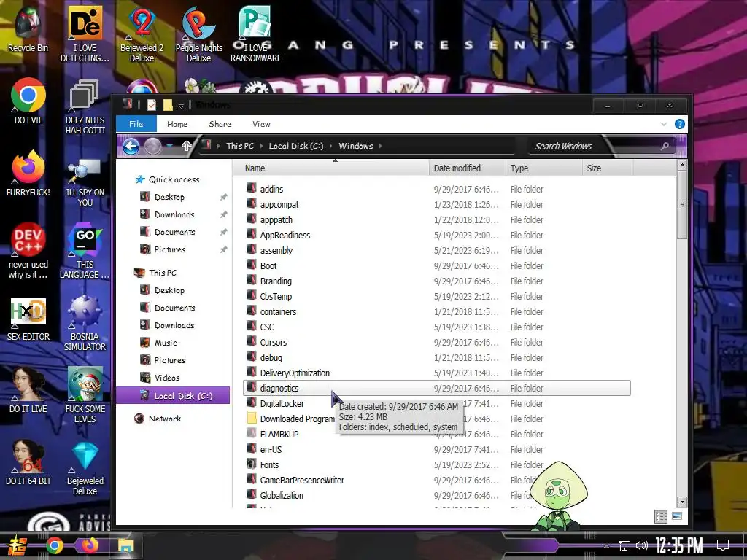Open the 'FUCK SOME ELVES' desktop icon

click(85, 394)
